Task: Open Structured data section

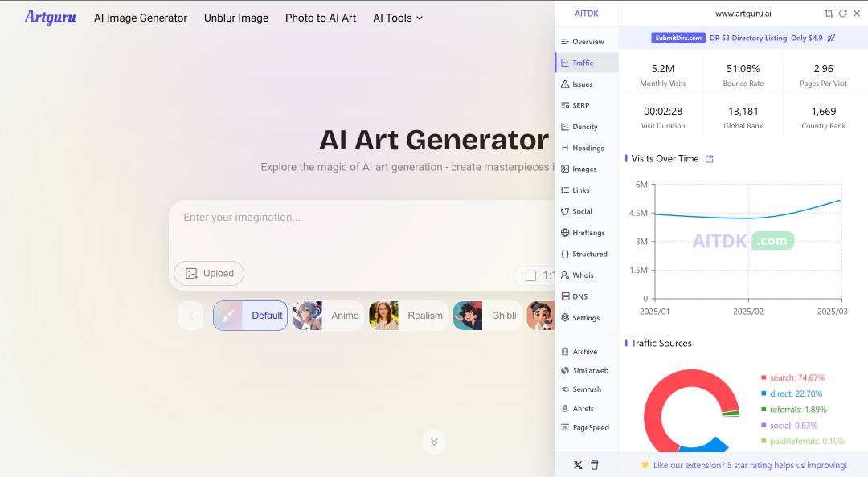Action: tap(586, 254)
